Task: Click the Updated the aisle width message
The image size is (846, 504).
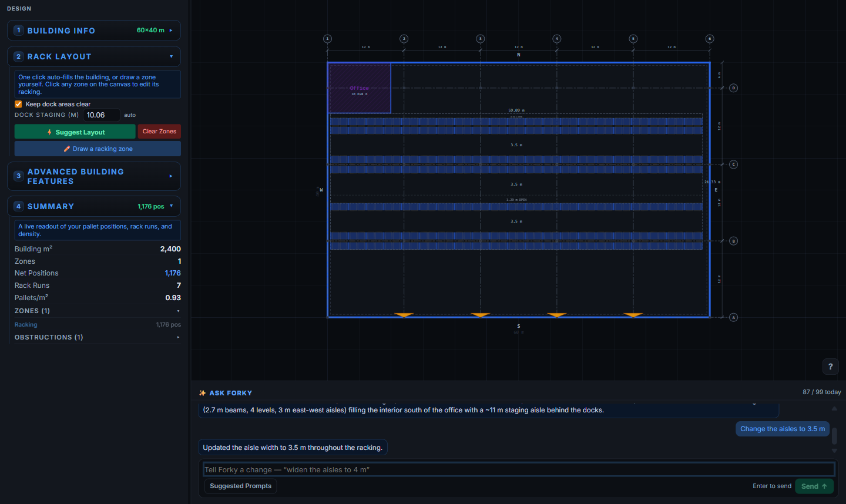Action: [x=293, y=448]
